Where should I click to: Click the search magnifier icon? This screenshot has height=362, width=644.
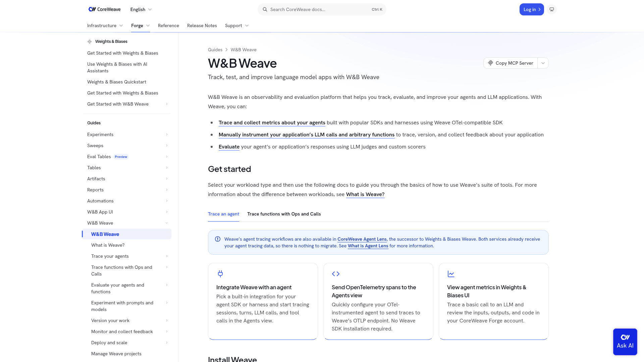point(265,9)
